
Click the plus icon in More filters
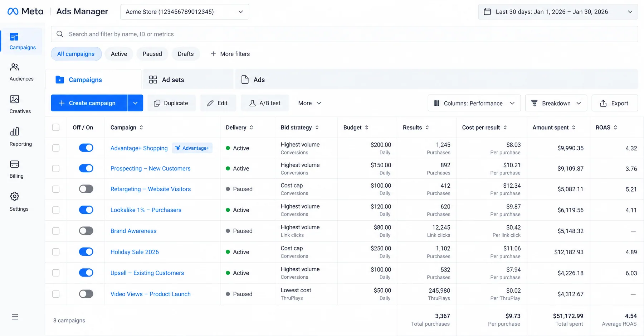click(213, 54)
